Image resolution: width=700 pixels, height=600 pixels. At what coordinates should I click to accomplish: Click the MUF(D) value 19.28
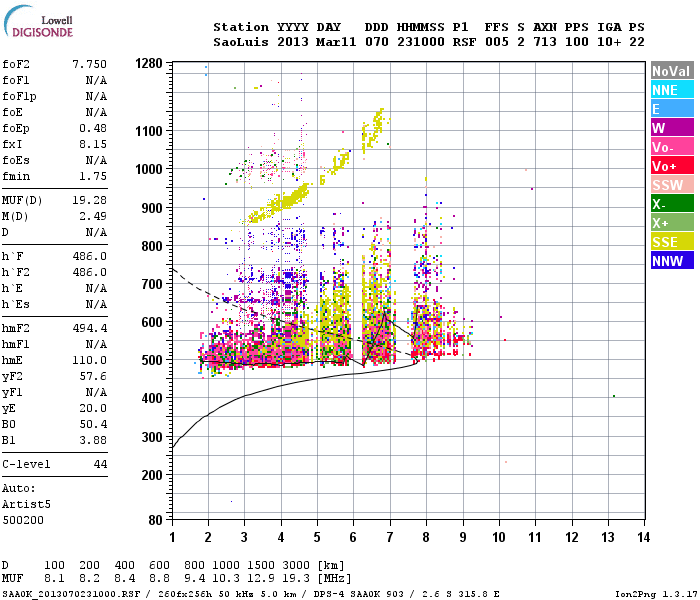click(x=89, y=200)
